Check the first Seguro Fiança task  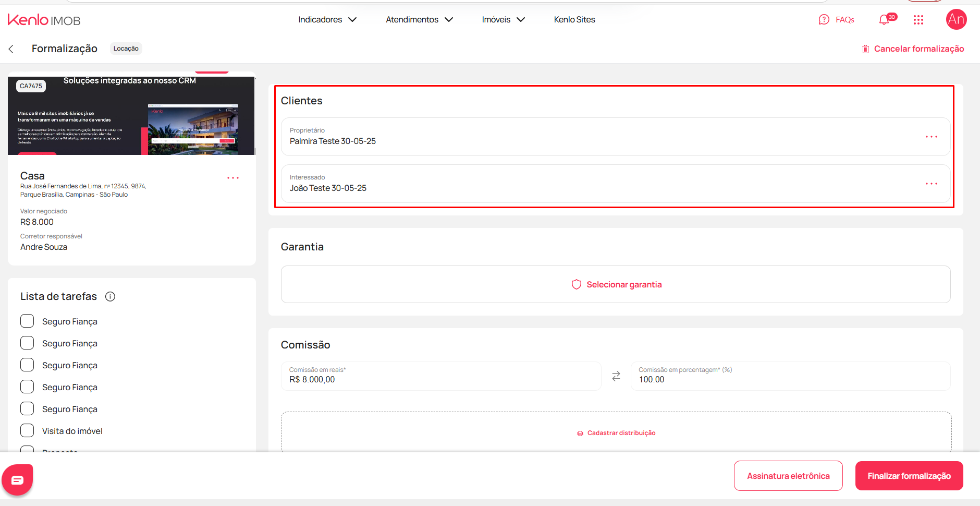[x=27, y=321]
